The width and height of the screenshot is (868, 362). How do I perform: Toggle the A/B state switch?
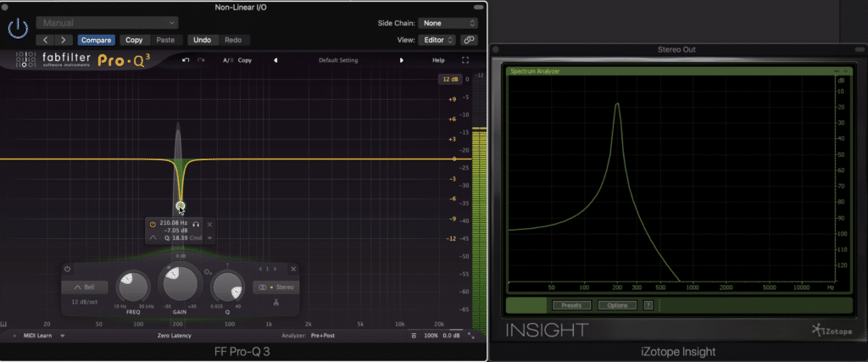pyautogui.click(x=228, y=60)
